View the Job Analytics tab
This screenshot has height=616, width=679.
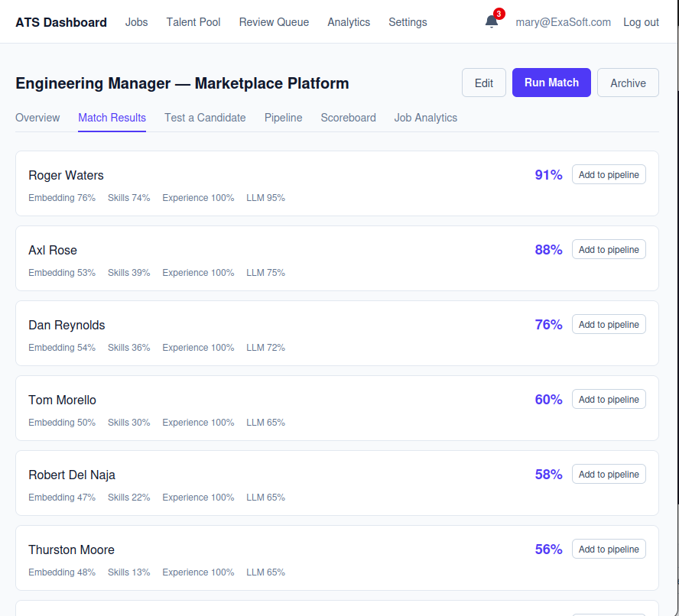coord(425,118)
